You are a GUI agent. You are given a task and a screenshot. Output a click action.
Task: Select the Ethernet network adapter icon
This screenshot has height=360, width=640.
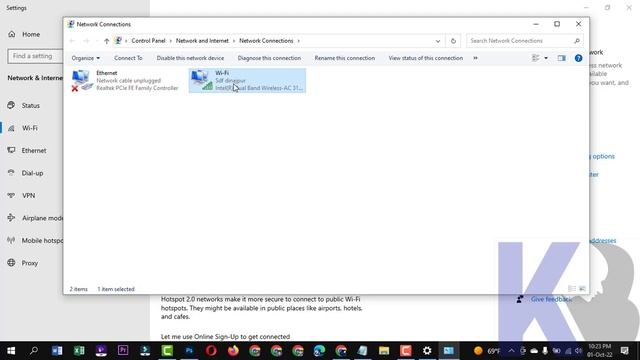[x=82, y=80]
